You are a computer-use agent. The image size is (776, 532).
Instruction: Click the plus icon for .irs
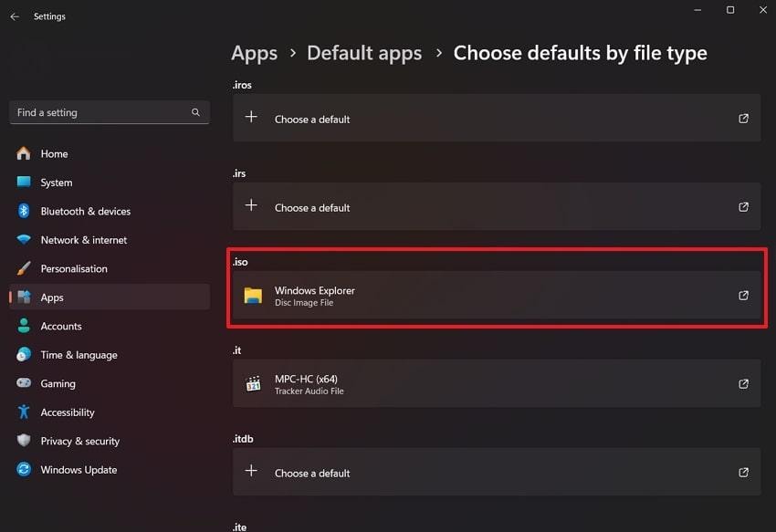pos(251,205)
